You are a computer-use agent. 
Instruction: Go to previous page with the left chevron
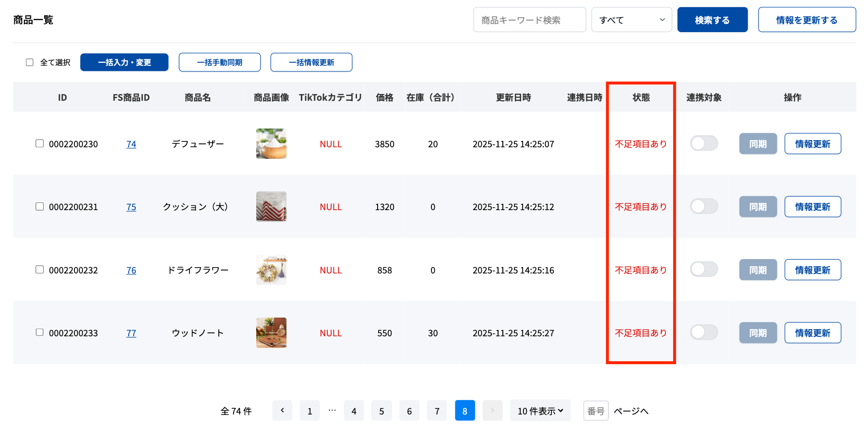point(282,411)
